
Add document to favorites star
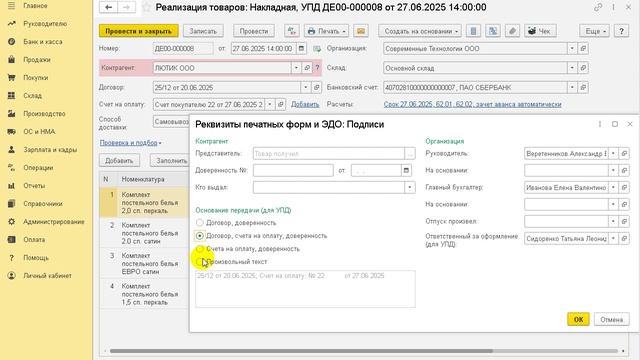tap(146, 7)
